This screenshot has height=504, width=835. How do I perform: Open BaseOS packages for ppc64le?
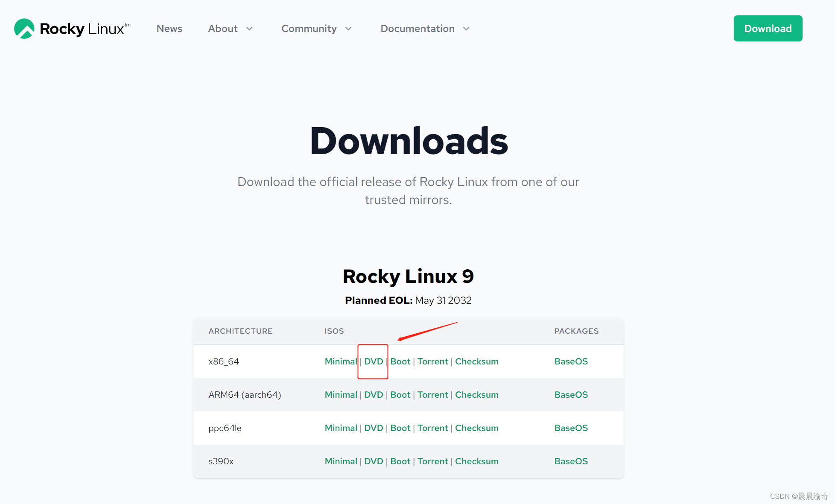[x=571, y=428]
